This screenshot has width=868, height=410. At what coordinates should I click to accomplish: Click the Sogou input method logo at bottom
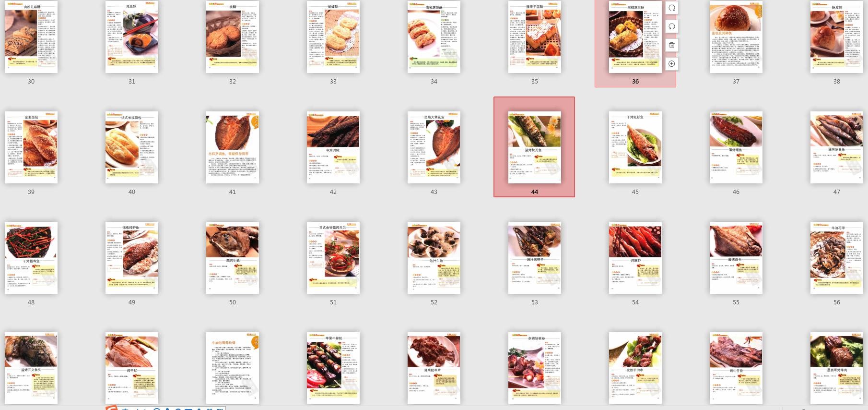pyautogui.click(x=112, y=408)
